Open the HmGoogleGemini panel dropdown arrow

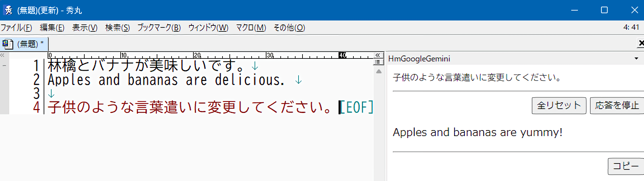click(x=636, y=59)
